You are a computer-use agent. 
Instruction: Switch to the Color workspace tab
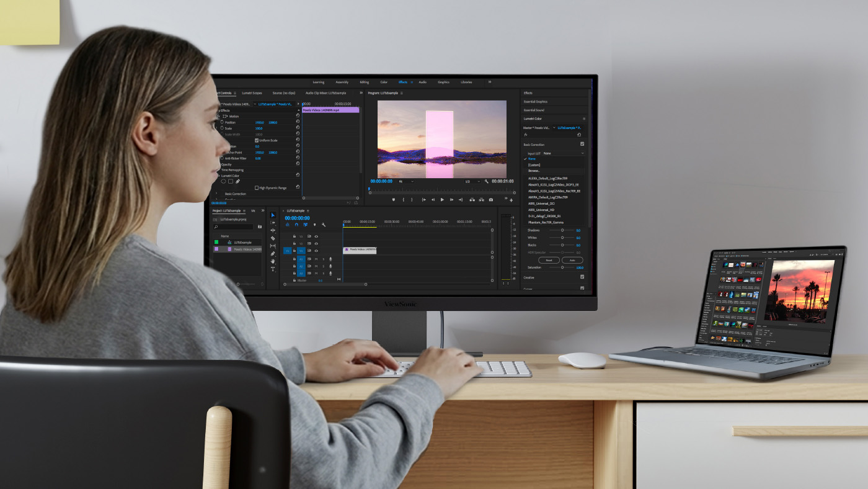pyautogui.click(x=384, y=82)
